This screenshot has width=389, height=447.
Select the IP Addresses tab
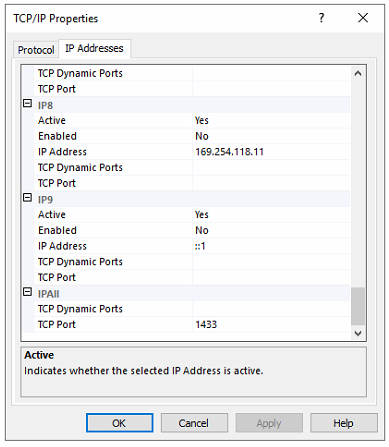tap(94, 48)
